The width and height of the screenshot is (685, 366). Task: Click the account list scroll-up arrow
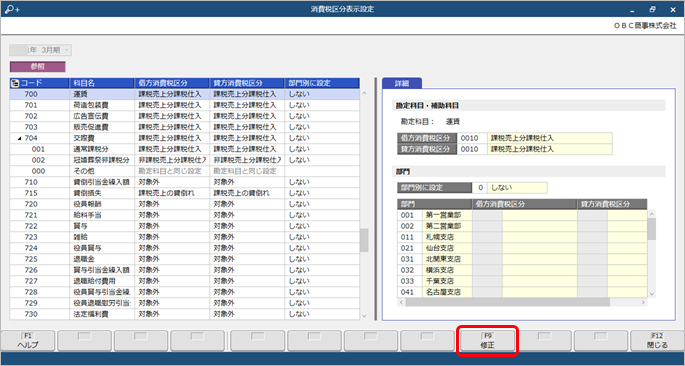tap(364, 93)
